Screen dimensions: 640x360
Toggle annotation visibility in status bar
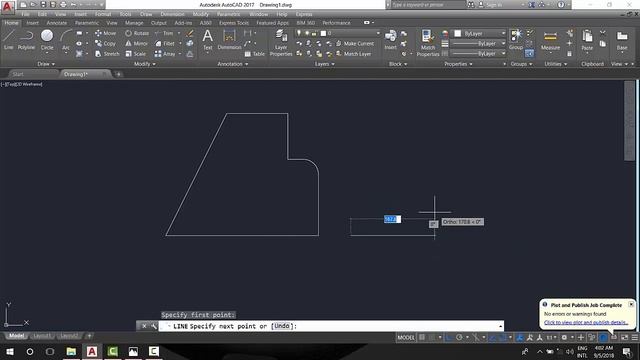pos(520,337)
